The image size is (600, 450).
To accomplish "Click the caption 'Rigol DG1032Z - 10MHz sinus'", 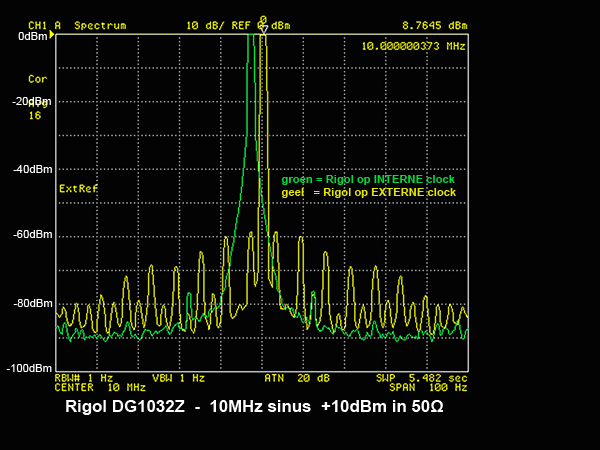I will point(188,406).
